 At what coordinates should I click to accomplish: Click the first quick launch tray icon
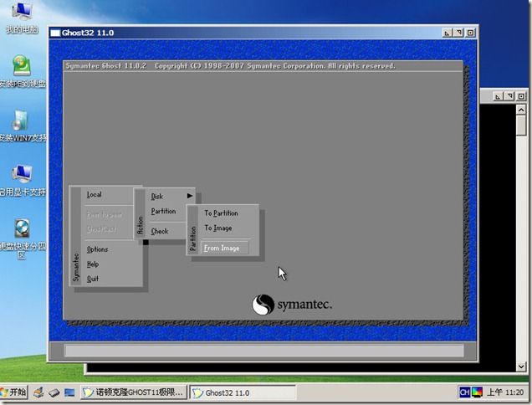(38, 392)
